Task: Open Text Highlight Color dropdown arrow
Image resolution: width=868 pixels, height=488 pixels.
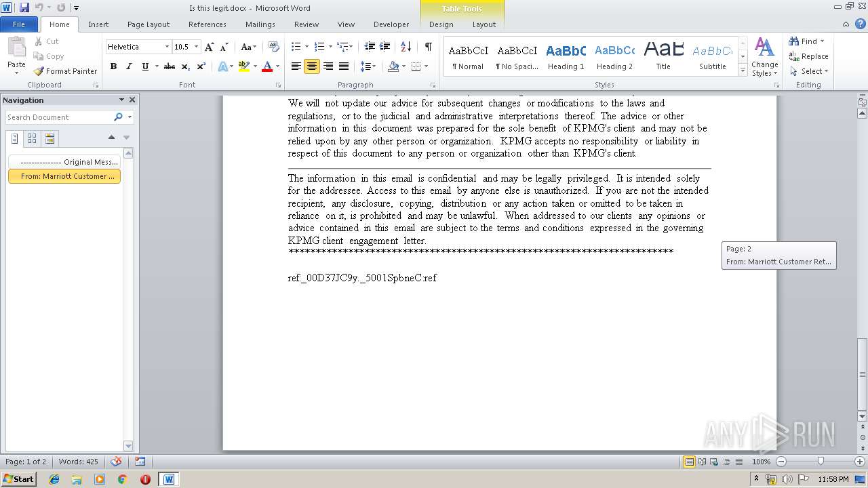Action: coord(255,66)
